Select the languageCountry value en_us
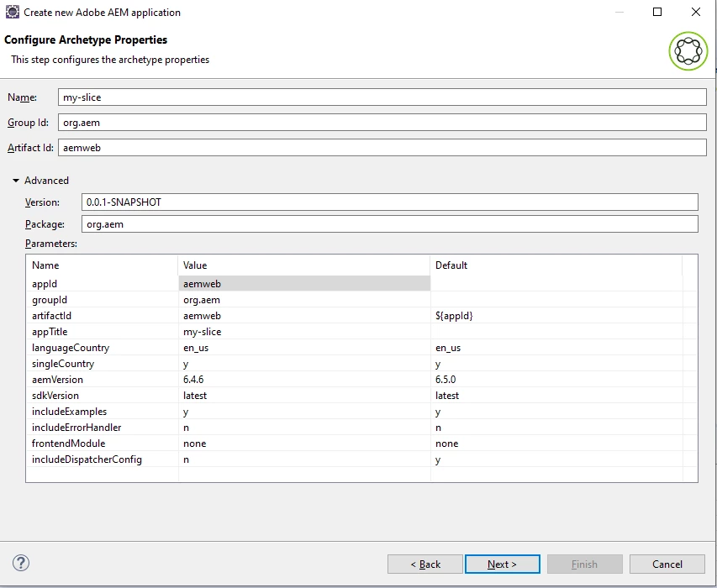Image resolution: width=717 pixels, height=588 pixels. (x=196, y=348)
